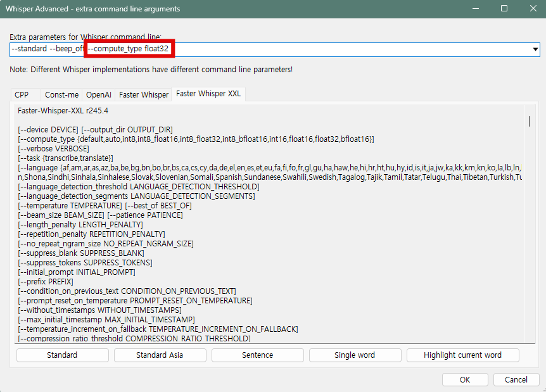Cancel the extra arguments dialog
The height and width of the screenshot is (392, 546).
click(x=516, y=380)
